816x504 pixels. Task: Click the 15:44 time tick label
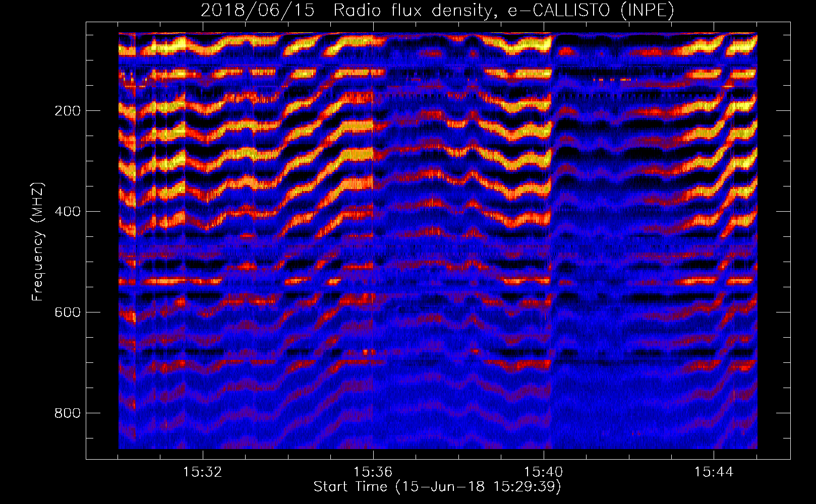click(714, 472)
